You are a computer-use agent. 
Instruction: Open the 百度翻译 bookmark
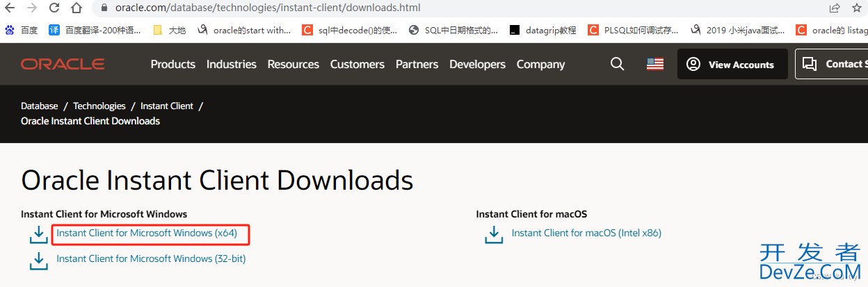pos(95,30)
